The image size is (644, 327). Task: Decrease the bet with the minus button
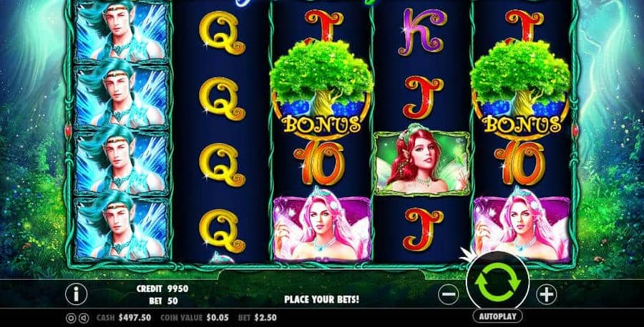point(449,294)
